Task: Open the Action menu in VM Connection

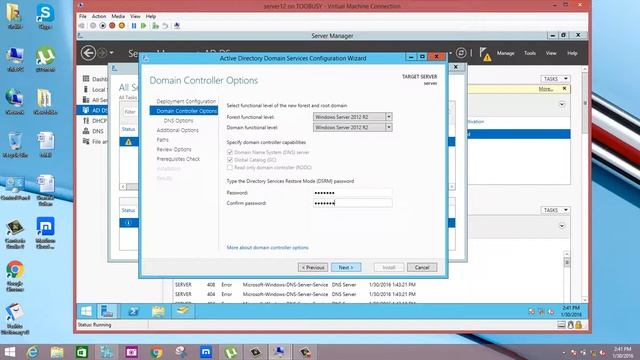Action: point(99,16)
